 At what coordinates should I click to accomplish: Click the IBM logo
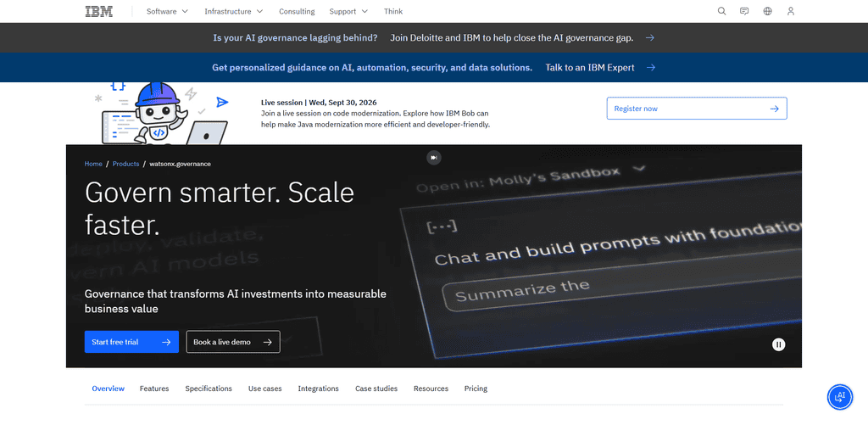(x=99, y=11)
